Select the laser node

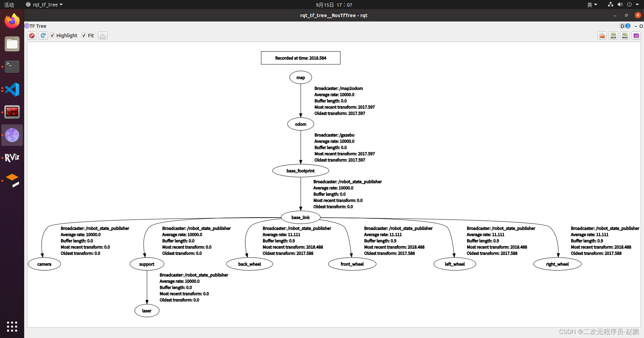pos(147,311)
